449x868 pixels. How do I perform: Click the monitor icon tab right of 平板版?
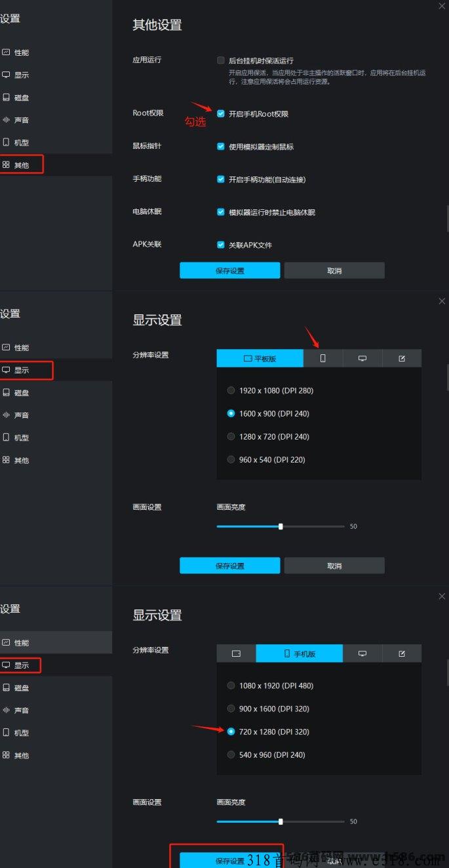tap(362, 358)
